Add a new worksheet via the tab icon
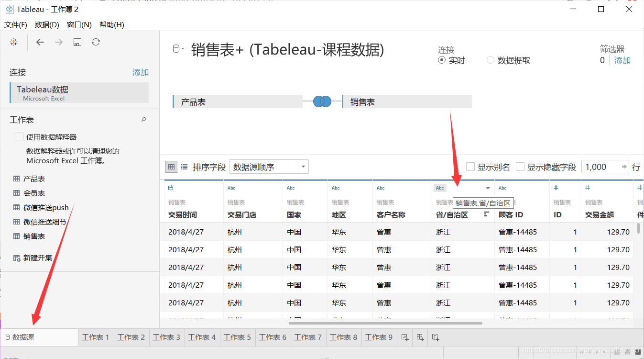Image resolution: width=644 pixels, height=359 pixels. point(404,337)
